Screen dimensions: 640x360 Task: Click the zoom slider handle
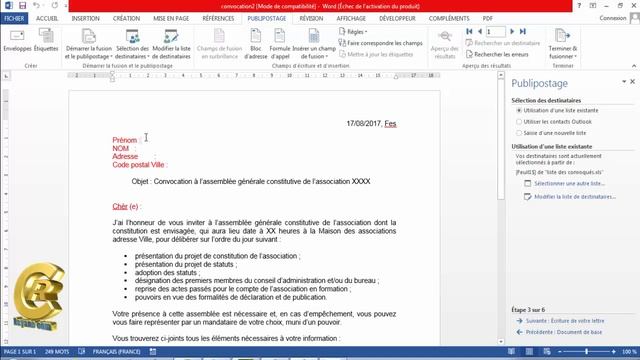[587, 351]
